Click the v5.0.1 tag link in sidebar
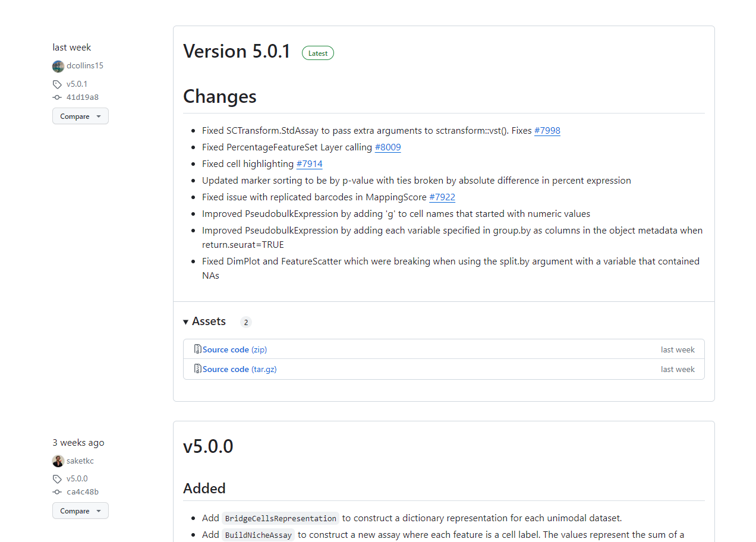 click(76, 84)
